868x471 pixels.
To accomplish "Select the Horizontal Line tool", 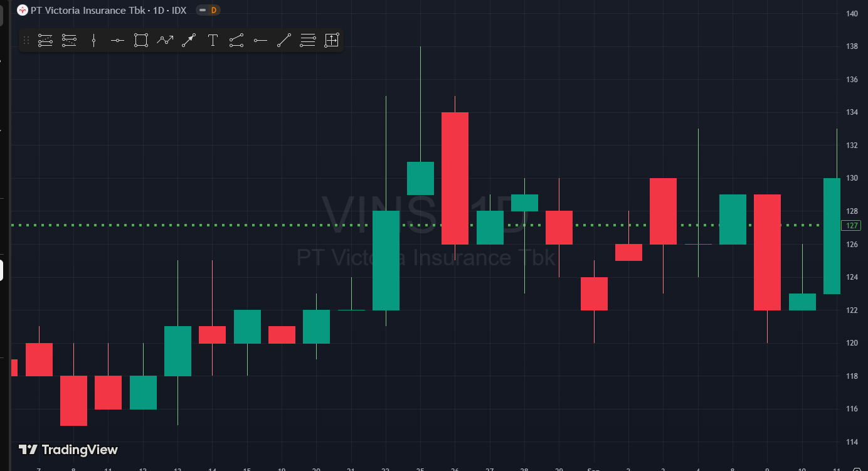I will (x=117, y=41).
